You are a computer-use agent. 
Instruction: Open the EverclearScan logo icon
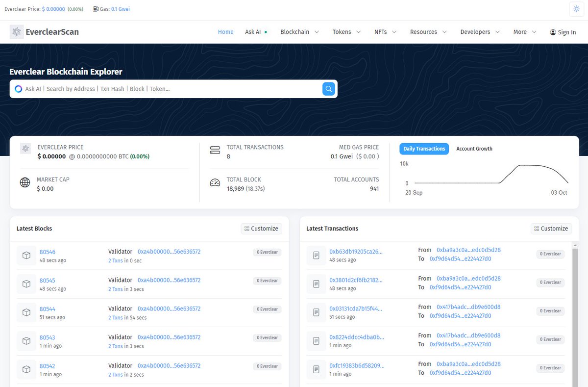(x=16, y=31)
